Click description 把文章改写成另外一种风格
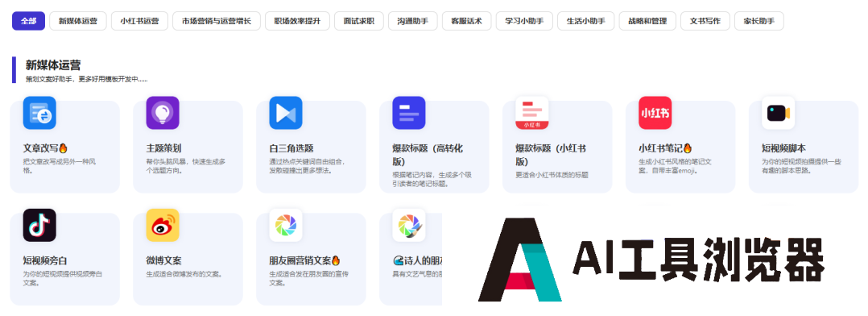This screenshot has height=316, width=868. (60, 166)
